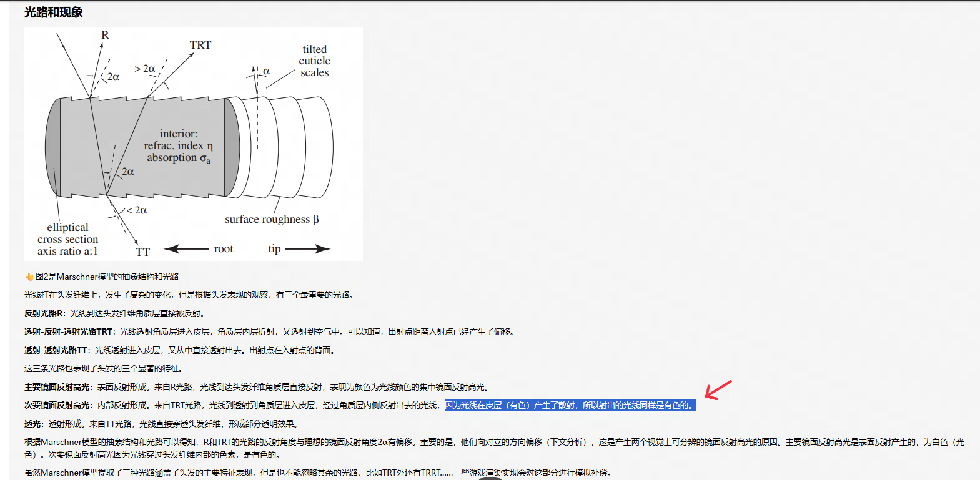The image size is (980, 480).
Task: Click the bold '透光' label
Action: coord(32,424)
